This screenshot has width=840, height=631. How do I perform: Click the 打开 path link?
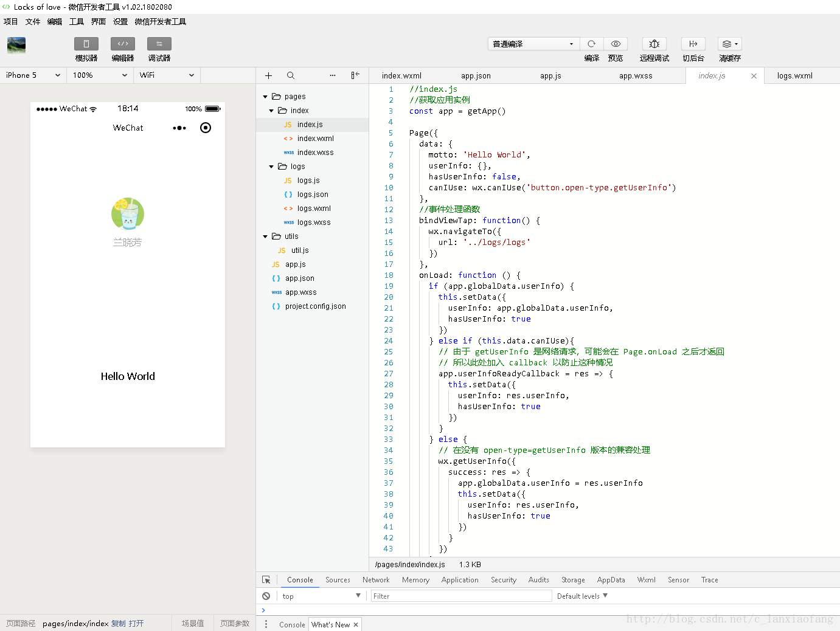tap(136, 624)
